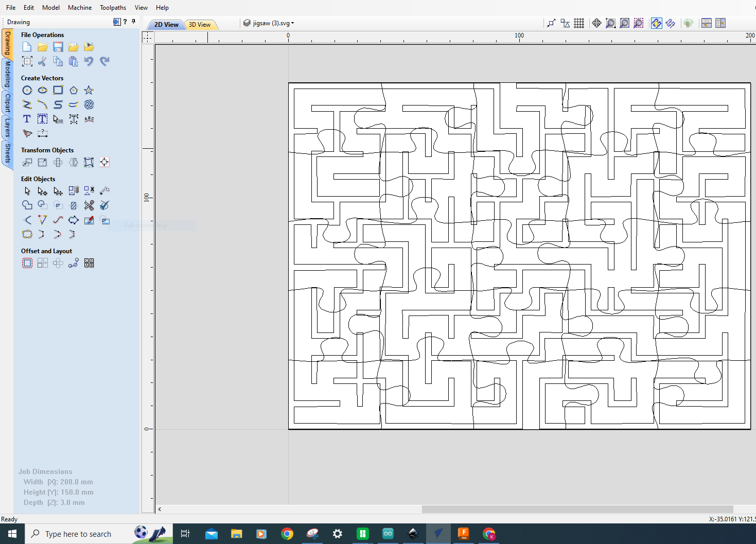The height and width of the screenshot is (544, 756).
Task: Toggle the highlighted toolpath visibility icon
Action: 656,23
